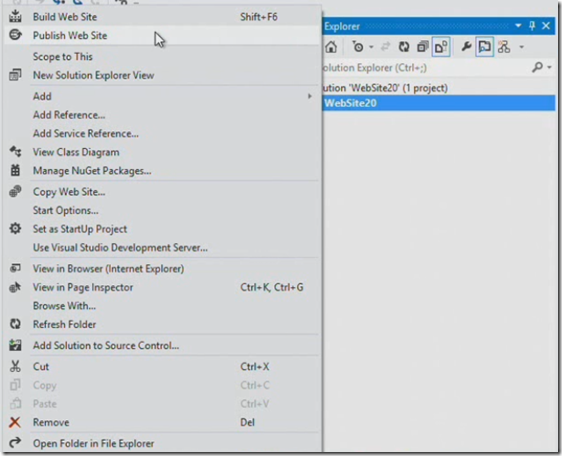Choose Build Web Site from the context menu
Image resolution: width=562 pixels, height=456 pixels.
(x=161, y=17)
